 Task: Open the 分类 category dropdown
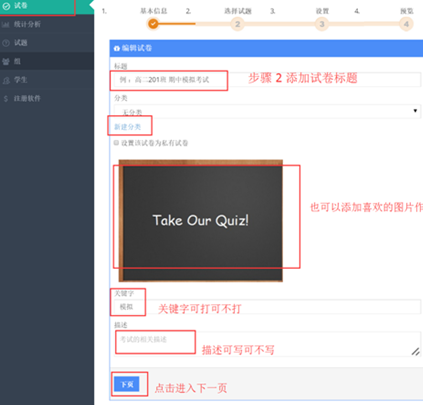(x=267, y=111)
